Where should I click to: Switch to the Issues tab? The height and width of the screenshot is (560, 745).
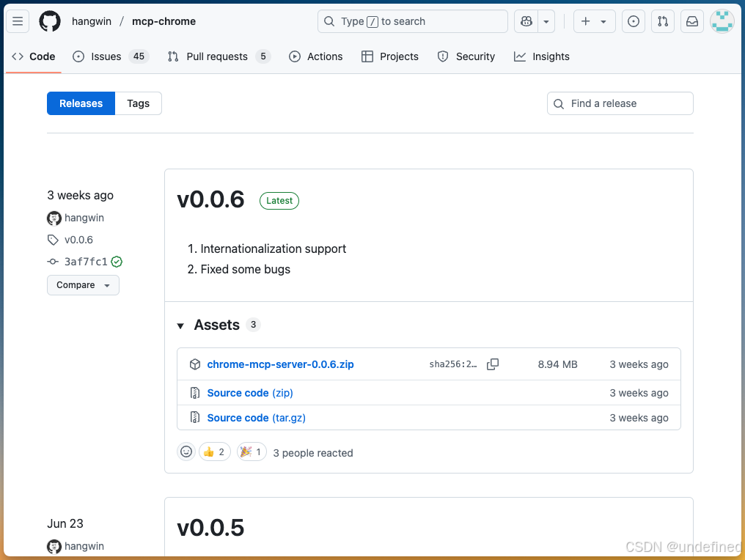pos(111,56)
